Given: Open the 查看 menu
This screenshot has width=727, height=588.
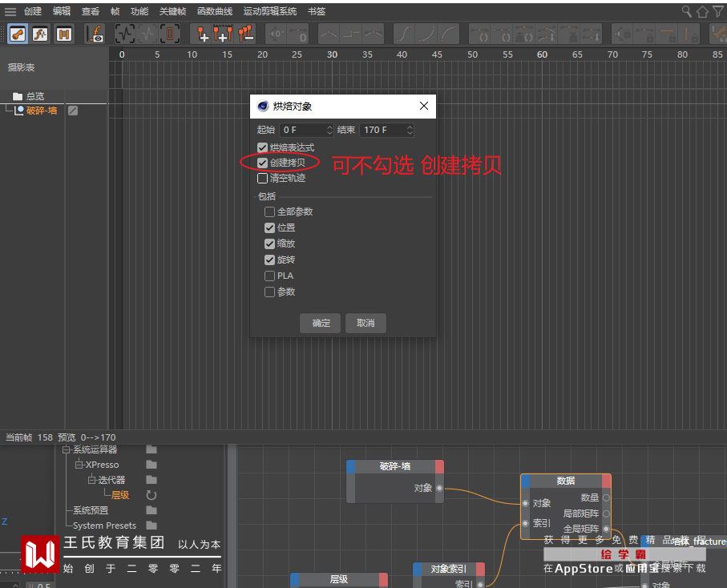Looking at the screenshot, I should click(91, 11).
